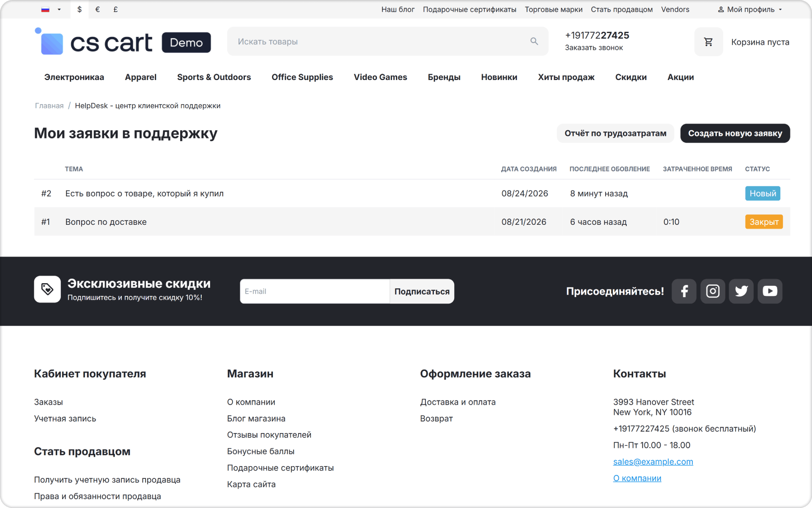Open ticket Вопрос по доставке
812x508 pixels.
(x=106, y=222)
